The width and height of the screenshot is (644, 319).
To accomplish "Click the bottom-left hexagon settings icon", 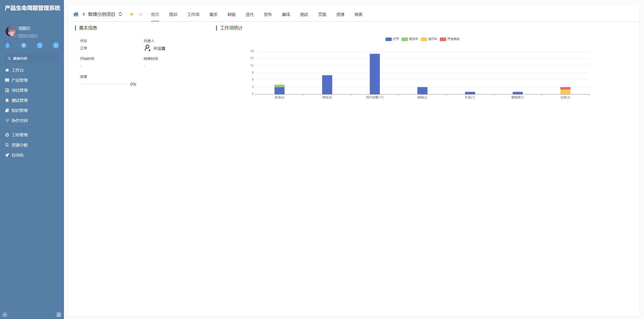I will point(5,315).
